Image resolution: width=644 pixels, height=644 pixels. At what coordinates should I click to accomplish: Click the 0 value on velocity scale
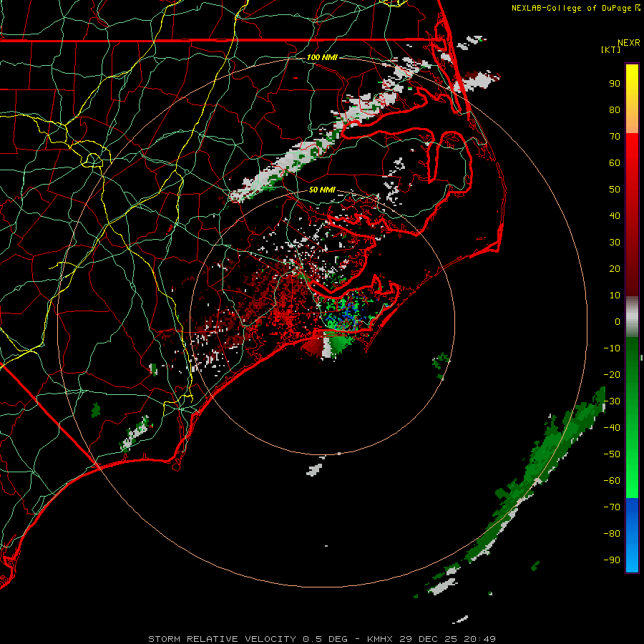click(x=618, y=322)
